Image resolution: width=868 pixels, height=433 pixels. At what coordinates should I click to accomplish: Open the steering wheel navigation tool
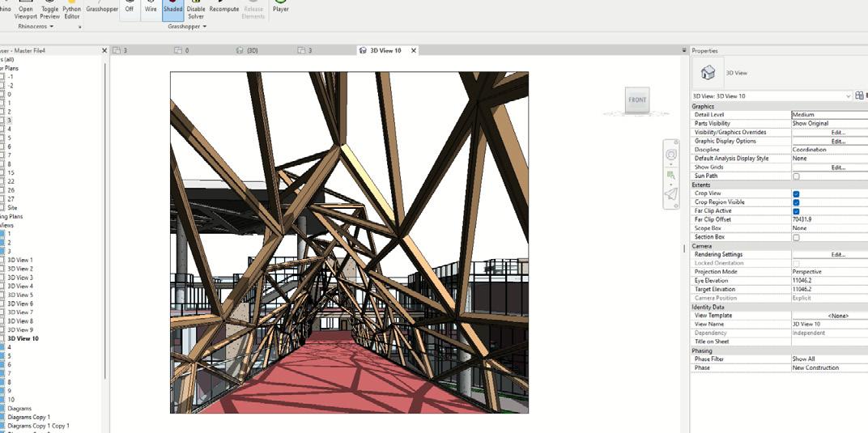tap(671, 155)
